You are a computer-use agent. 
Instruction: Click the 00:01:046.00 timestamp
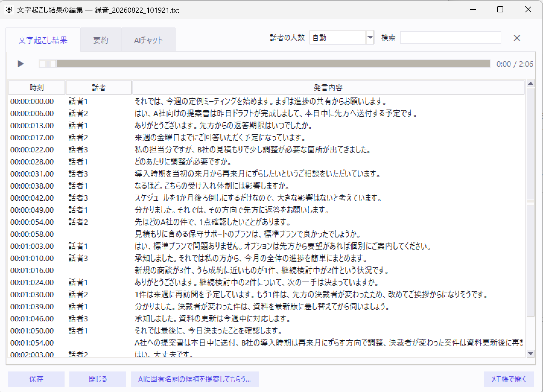click(x=32, y=319)
